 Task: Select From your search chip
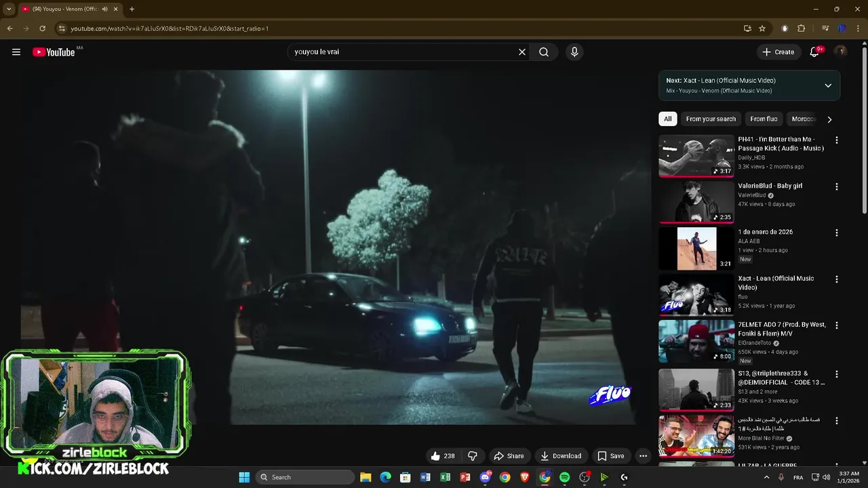click(x=711, y=119)
